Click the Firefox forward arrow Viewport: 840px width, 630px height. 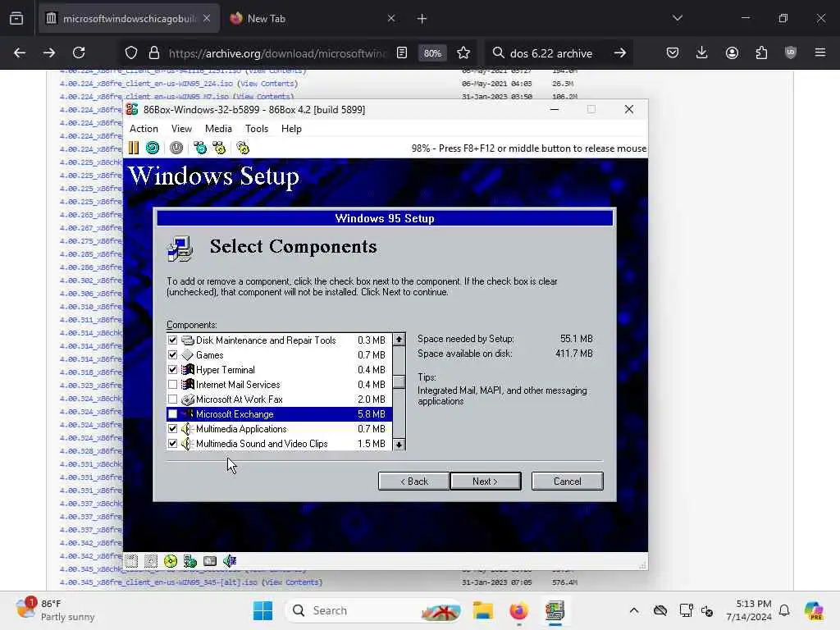(48, 52)
